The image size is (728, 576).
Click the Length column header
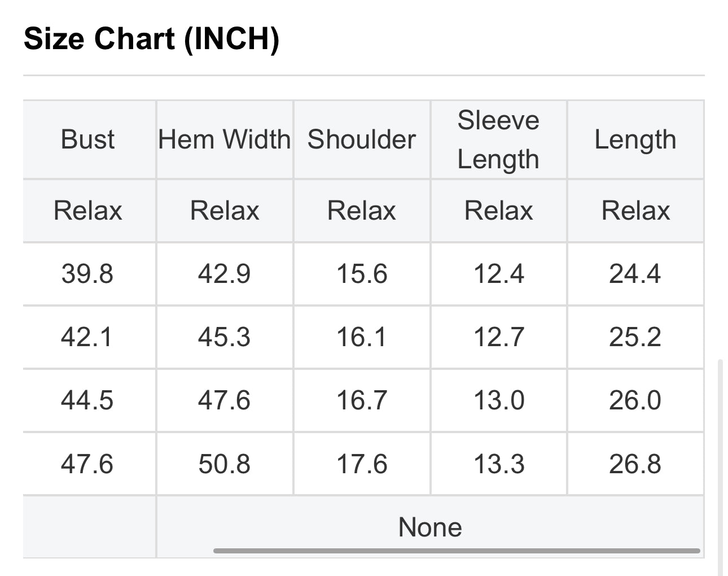coord(635,139)
